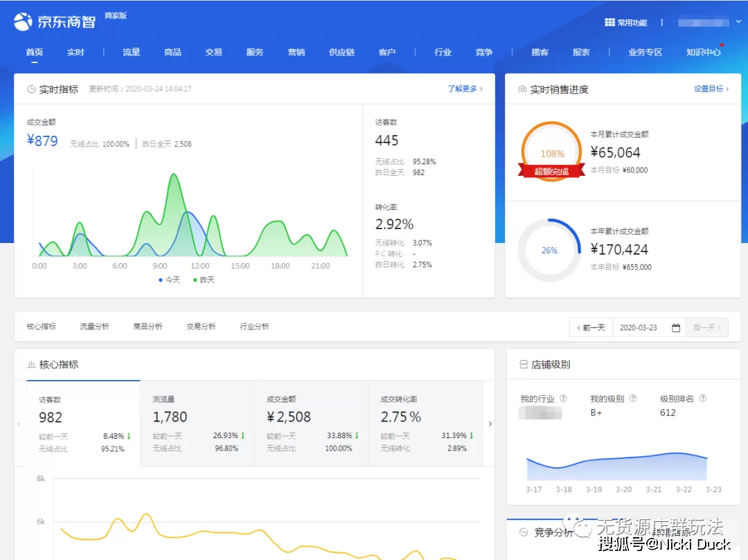Image resolution: width=748 pixels, height=560 pixels.
Task: Click the clock icon by 实时指标
Action: [31, 89]
